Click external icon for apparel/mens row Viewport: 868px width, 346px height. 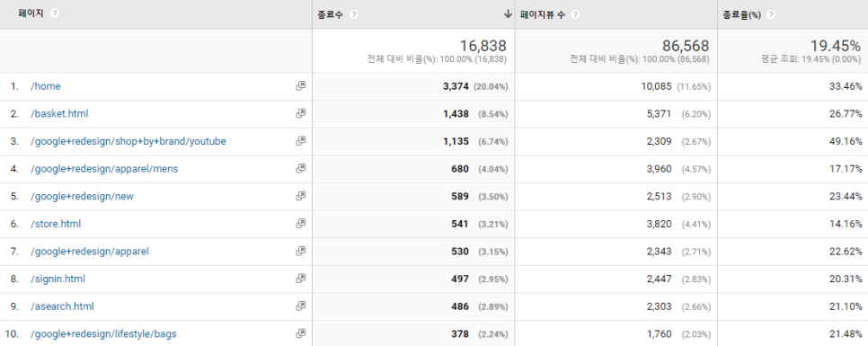point(301,168)
